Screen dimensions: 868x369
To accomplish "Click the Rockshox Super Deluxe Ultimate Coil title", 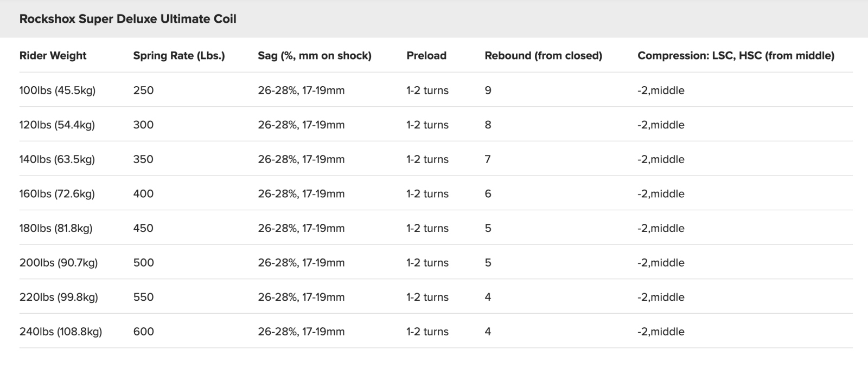I will point(127,19).
